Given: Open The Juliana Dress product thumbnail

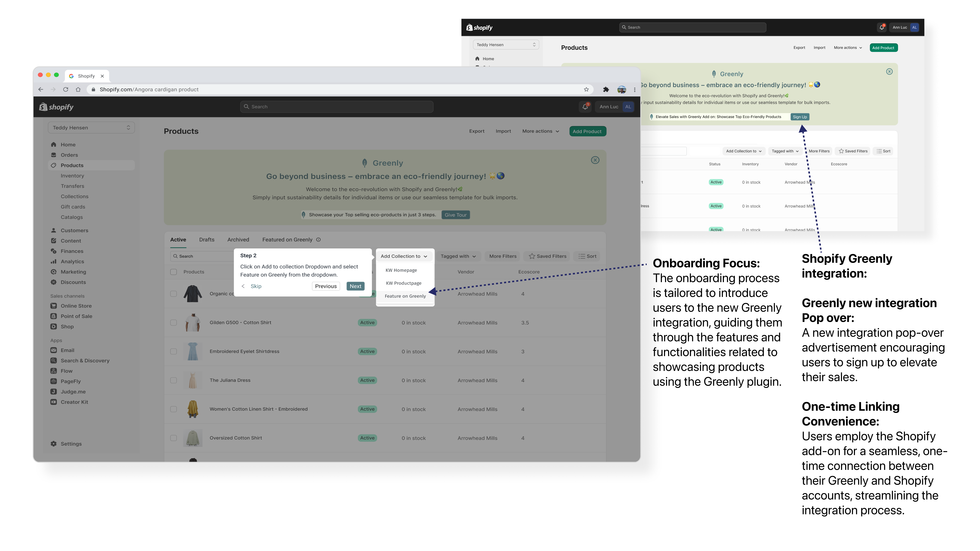Looking at the screenshot, I should point(193,380).
